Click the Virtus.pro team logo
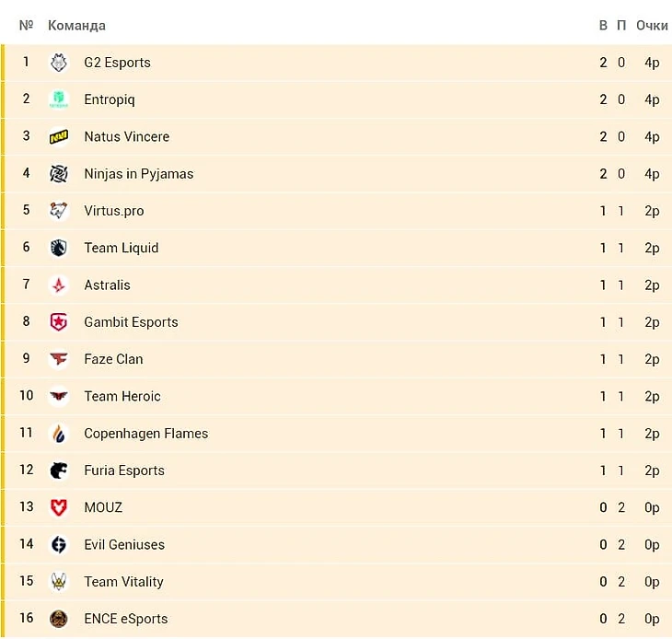The image size is (672, 639). point(59,211)
